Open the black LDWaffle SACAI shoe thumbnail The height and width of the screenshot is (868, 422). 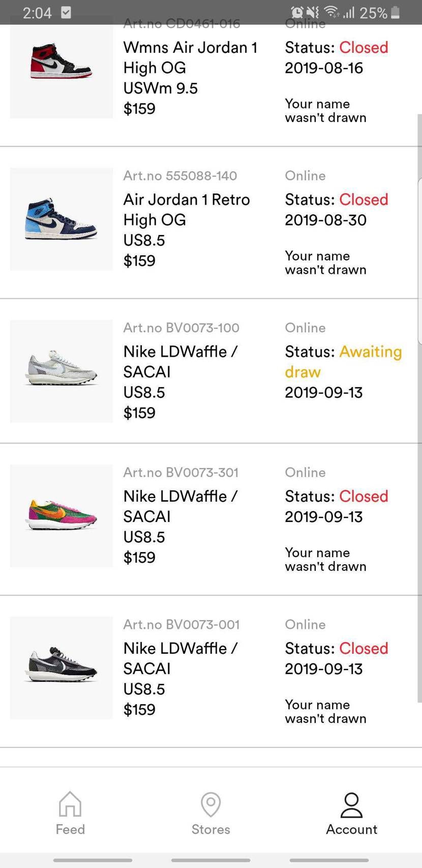62,668
